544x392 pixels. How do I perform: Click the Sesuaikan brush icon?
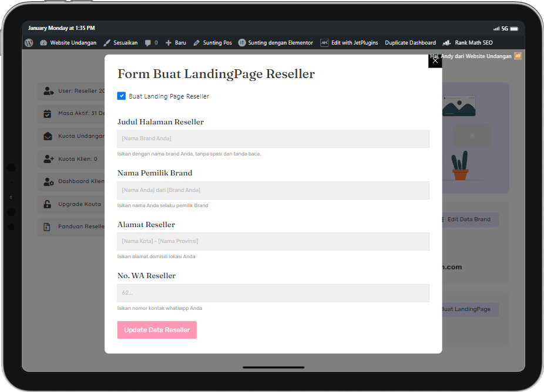tap(107, 43)
